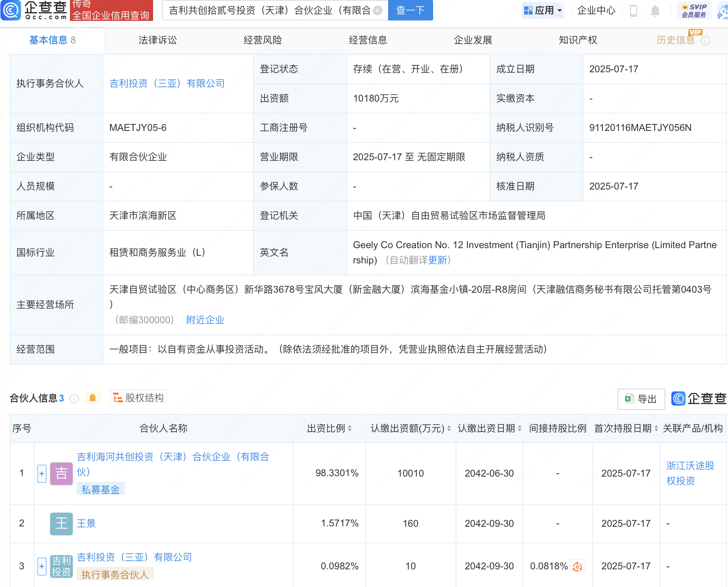Open 浙江沃途股权投资 related link
Screen dimensions: 728x587
click(690, 473)
